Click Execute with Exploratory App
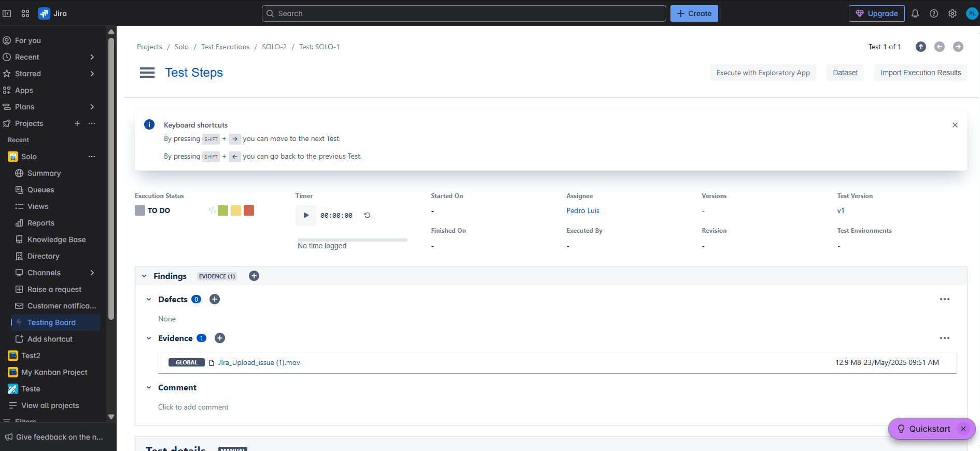The width and height of the screenshot is (980, 451). click(763, 73)
